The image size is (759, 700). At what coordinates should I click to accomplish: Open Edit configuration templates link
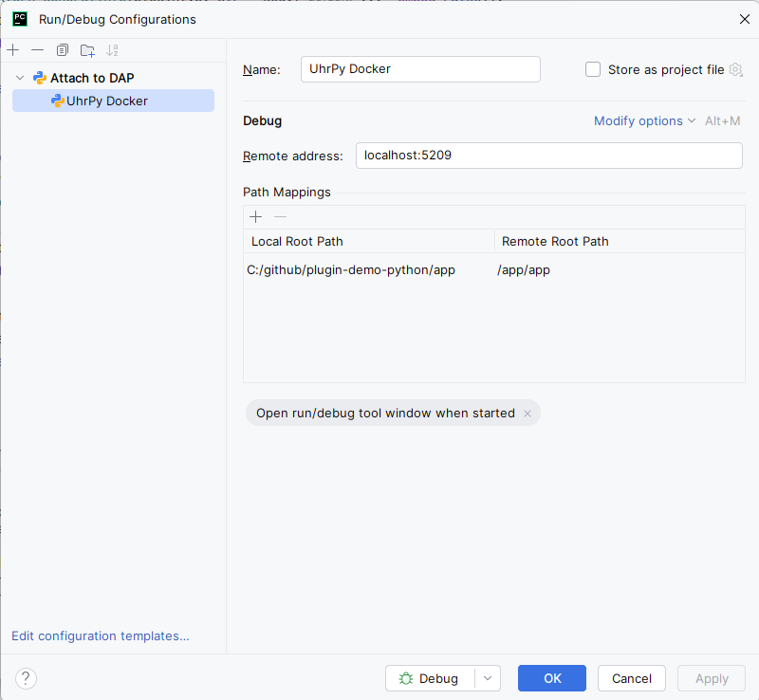tap(101, 636)
